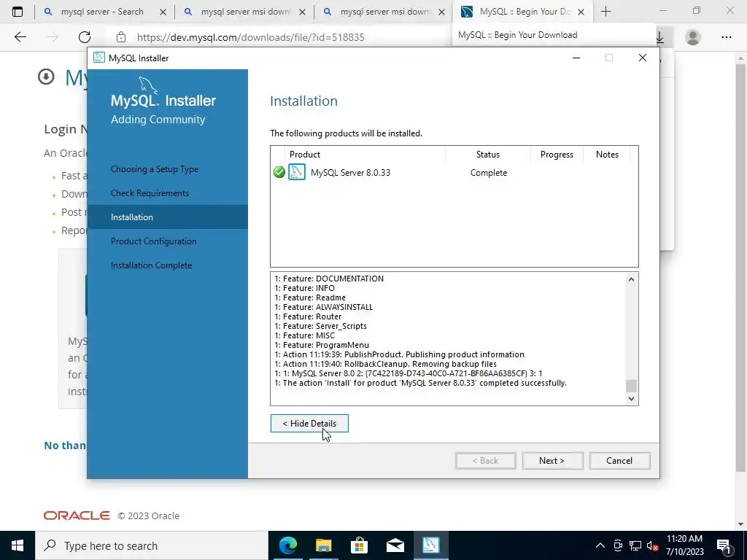Viewport: 747px width, 560px height.
Task: Go back in the browser
Action: 20,36
